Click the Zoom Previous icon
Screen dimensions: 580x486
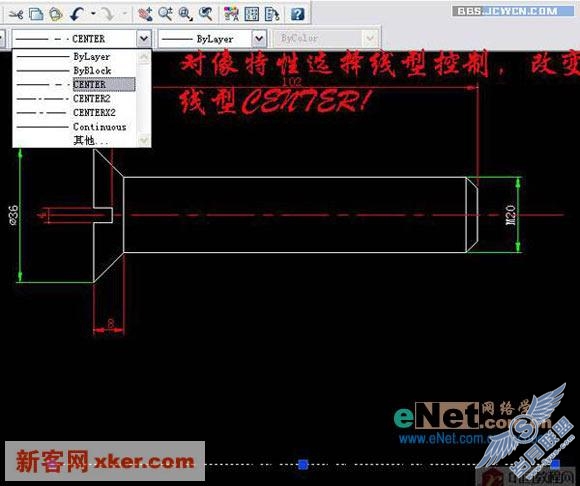206,14
